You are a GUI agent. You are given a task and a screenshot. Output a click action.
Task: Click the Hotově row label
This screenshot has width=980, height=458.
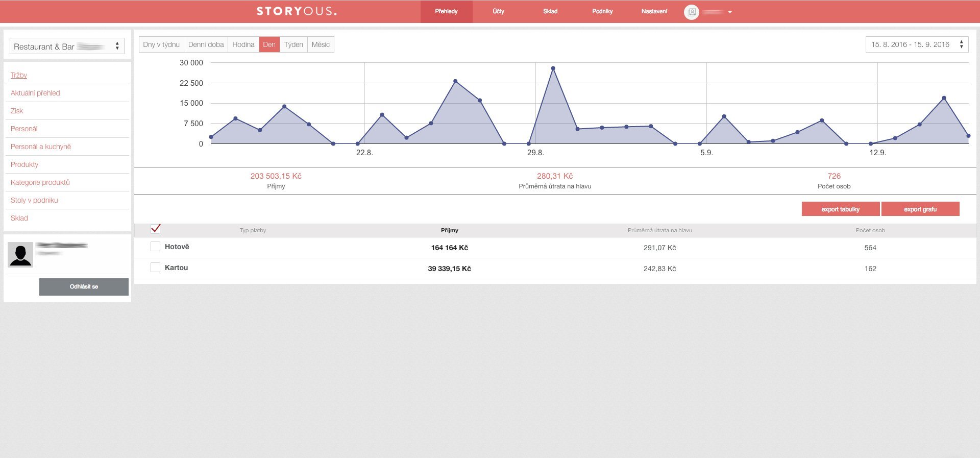pyautogui.click(x=177, y=247)
